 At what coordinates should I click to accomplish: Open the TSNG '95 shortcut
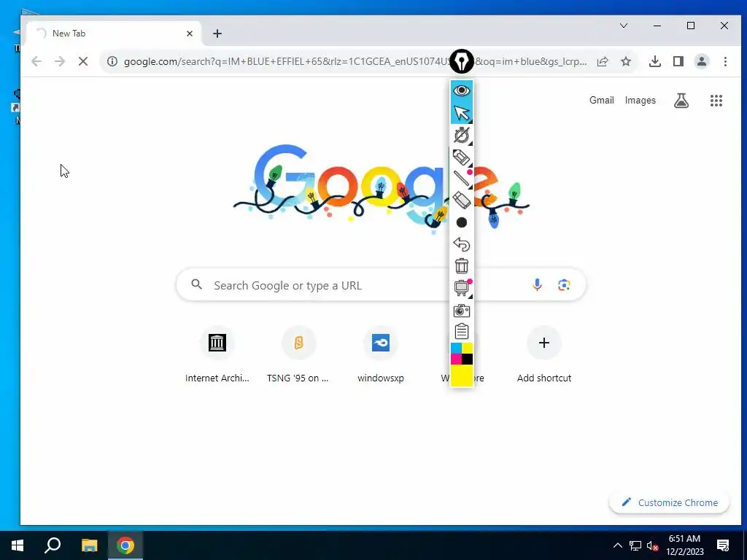pos(298,355)
